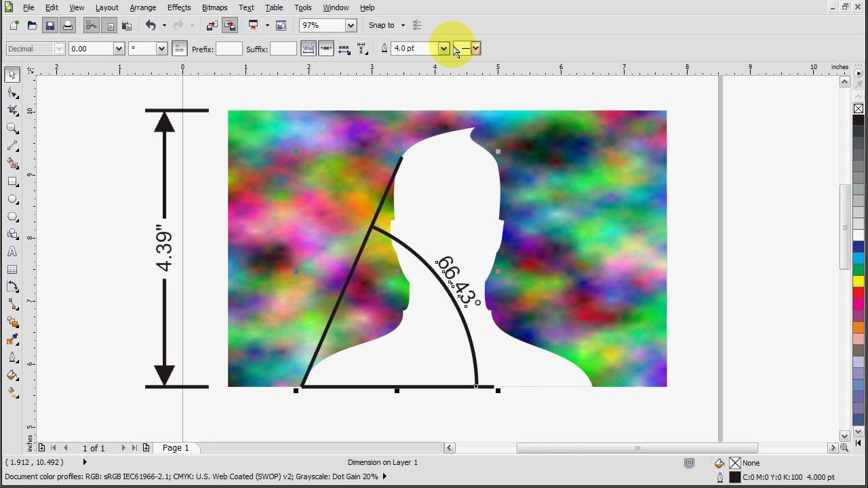Paste from clipboard
This screenshot has width=868, height=488.
(127, 25)
